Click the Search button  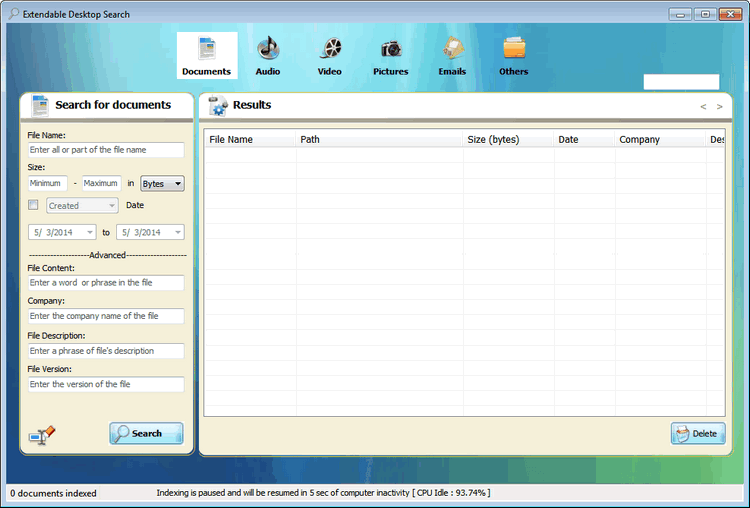146,433
